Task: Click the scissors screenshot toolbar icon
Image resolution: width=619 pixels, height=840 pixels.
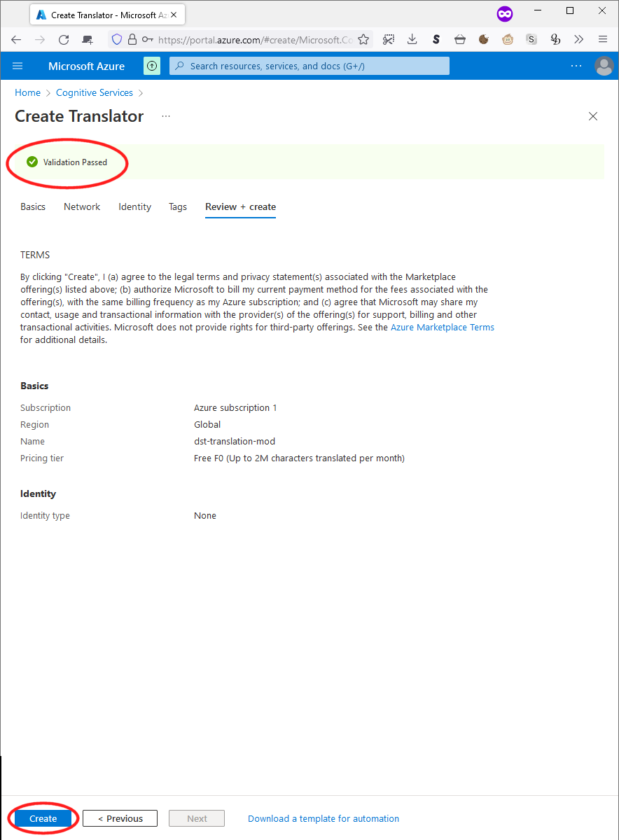Action: 389,40
